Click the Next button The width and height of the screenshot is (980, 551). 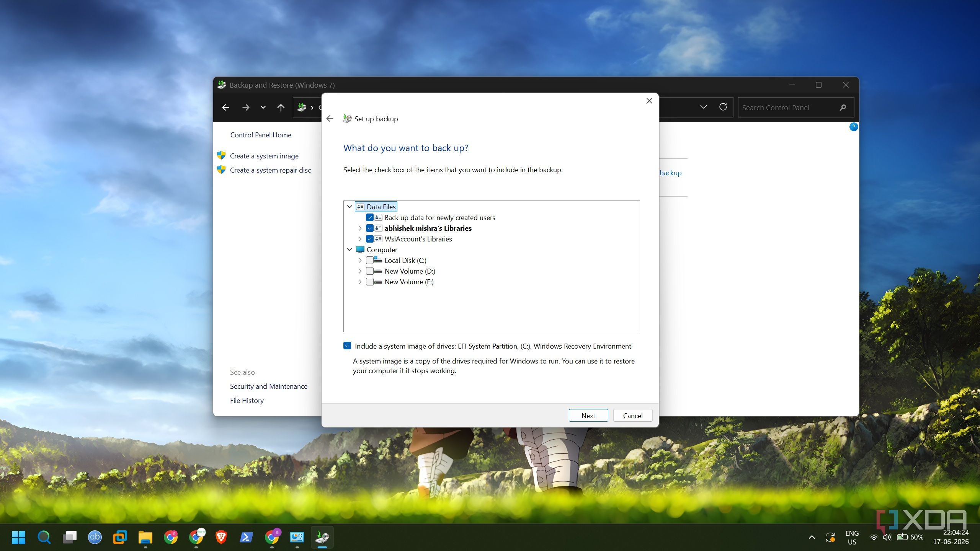click(588, 416)
